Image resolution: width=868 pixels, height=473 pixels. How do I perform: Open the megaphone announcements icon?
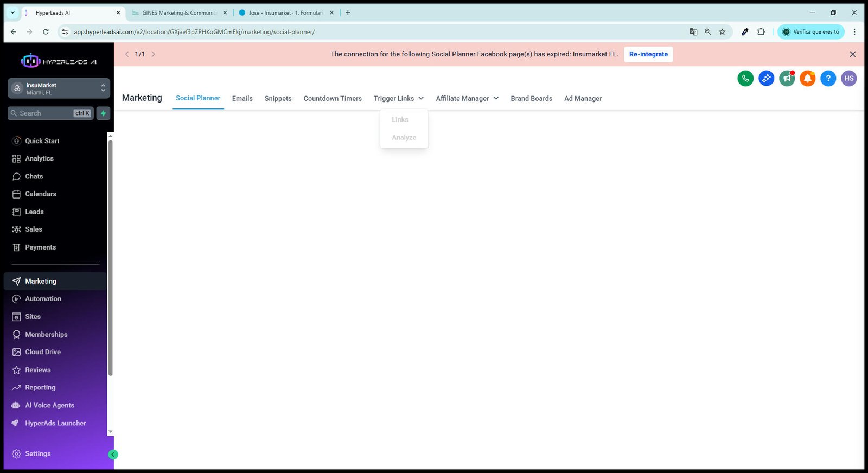(x=787, y=79)
